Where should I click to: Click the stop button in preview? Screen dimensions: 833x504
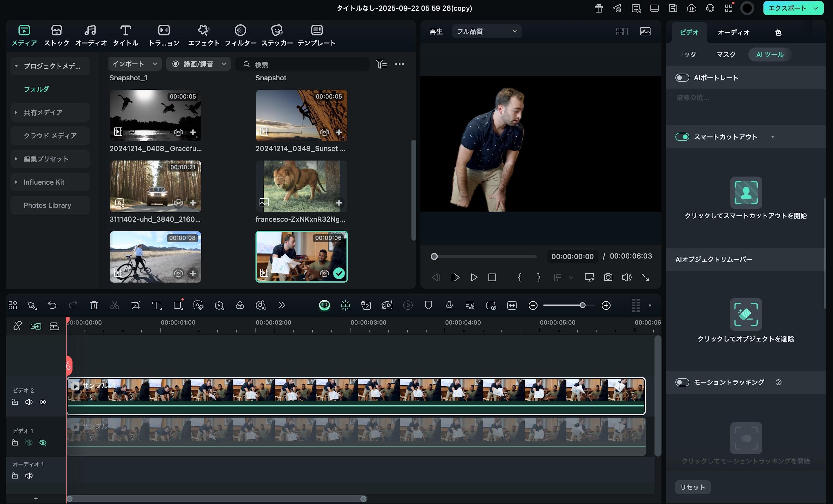[492, 277]
